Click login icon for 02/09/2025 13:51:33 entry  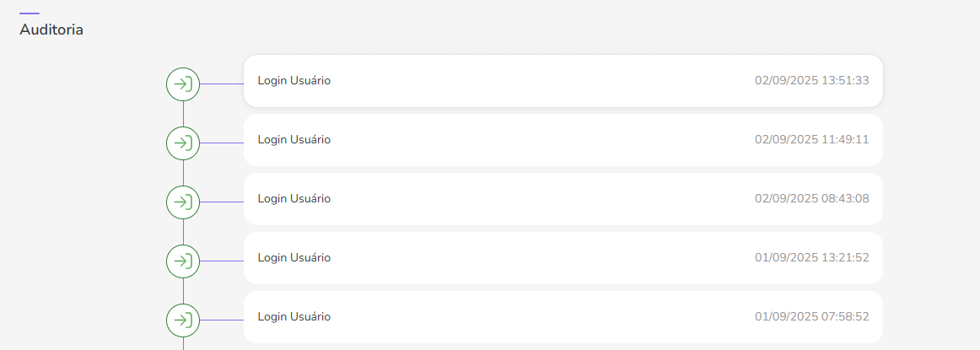click(x=183, y=84)
